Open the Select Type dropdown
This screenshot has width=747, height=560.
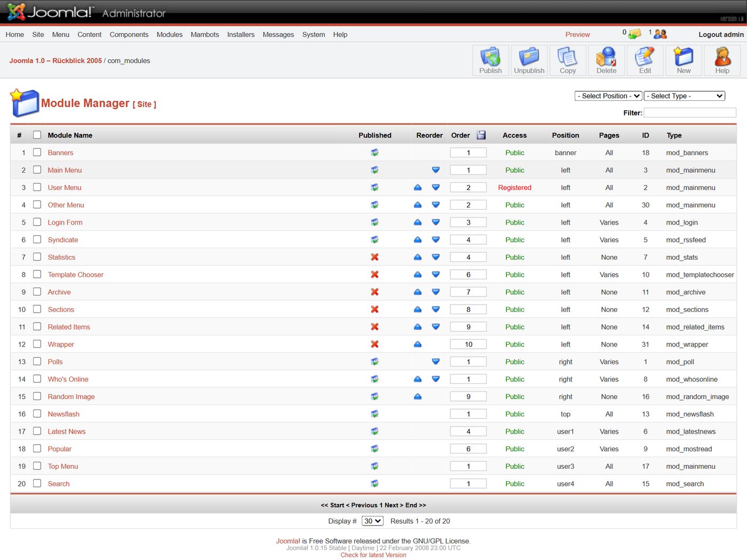tap(685, 96)
